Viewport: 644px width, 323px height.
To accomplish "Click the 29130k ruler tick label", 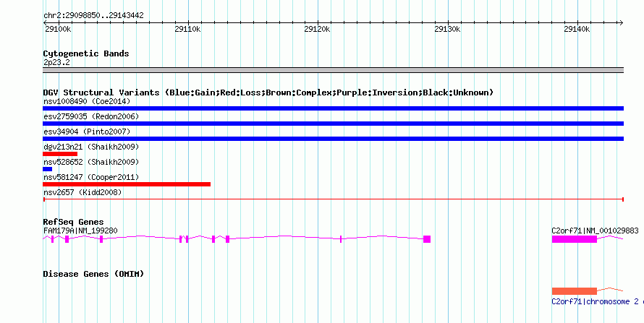I will (447, 29).
